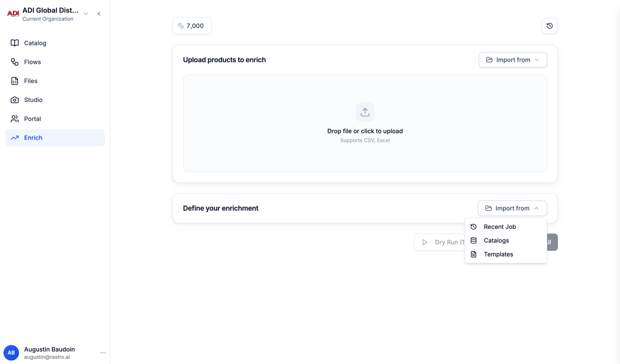This screenshot has height=364, width=620.
Task: Click the drop file upload area
Action: coord(365,123)
